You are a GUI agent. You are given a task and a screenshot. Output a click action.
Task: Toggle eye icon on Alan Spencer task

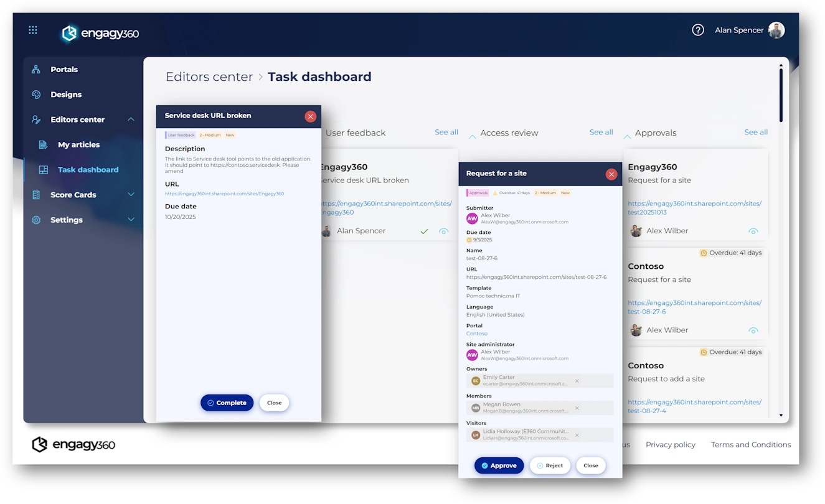coord(443,231)
